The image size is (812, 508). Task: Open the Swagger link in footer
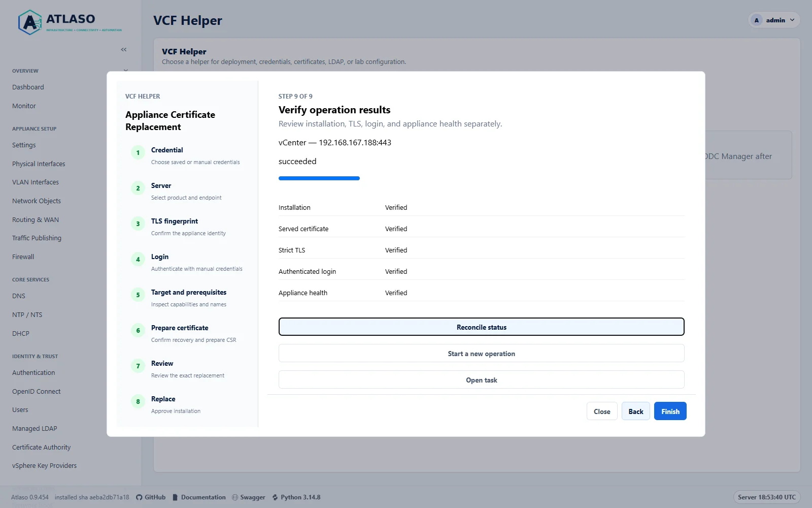249,497
